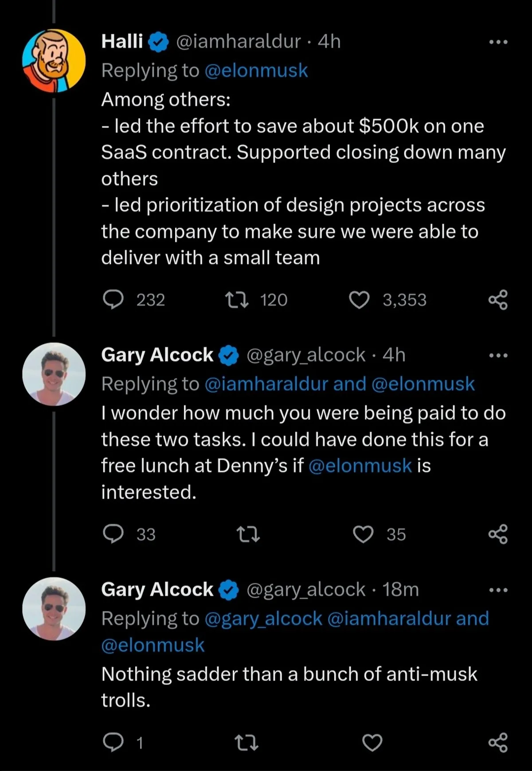Like Halli's tweet with the heart icon
Viewport: 532px width, 771px height.
(x=359, y=300)
